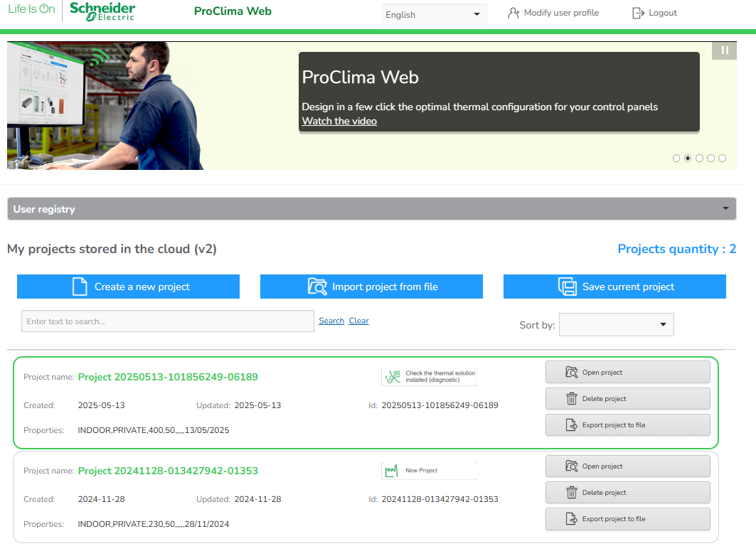Click the Logout door-arrow icon

638,13
